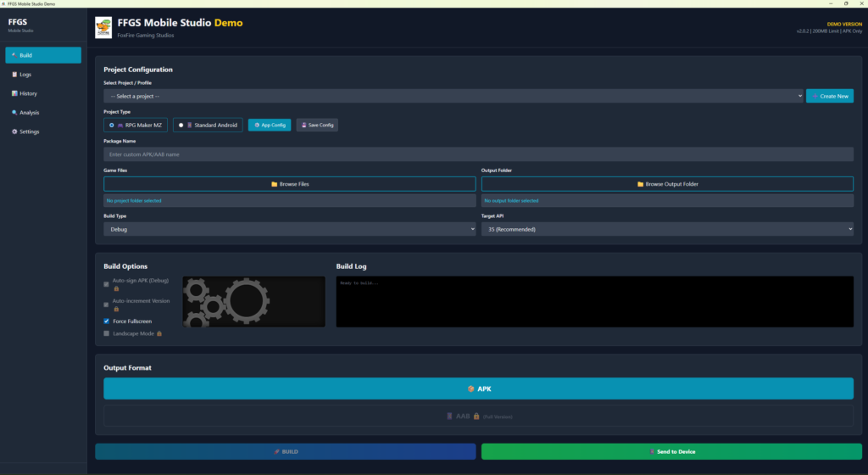This screenshot has width=868, height=475.
Task: Select the Standard Android project type
Action: [181, 125]
